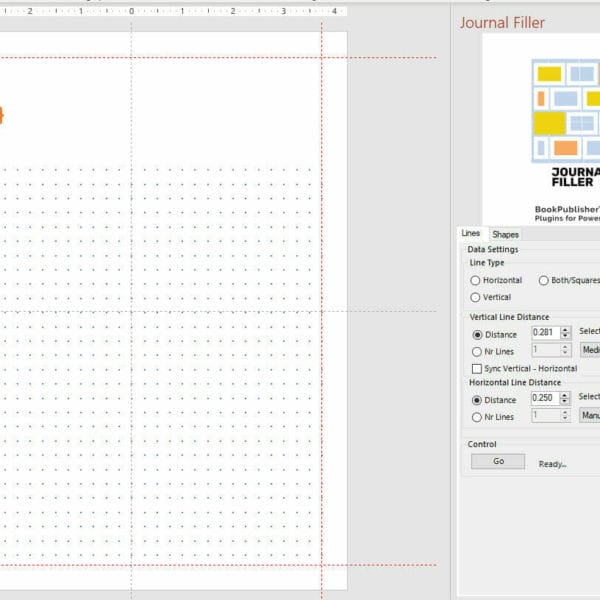Select Nr Lines under Horizontal Line Distance
600x600 pixels.
click(x=476, y=416)
